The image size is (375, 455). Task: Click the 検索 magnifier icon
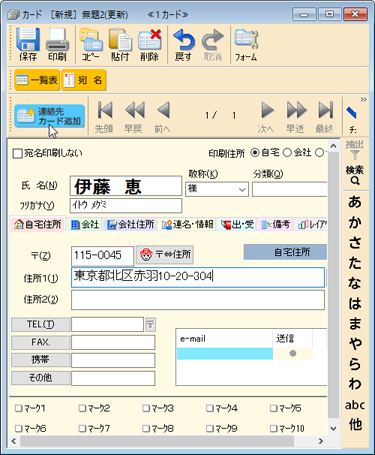click(355, 181)
